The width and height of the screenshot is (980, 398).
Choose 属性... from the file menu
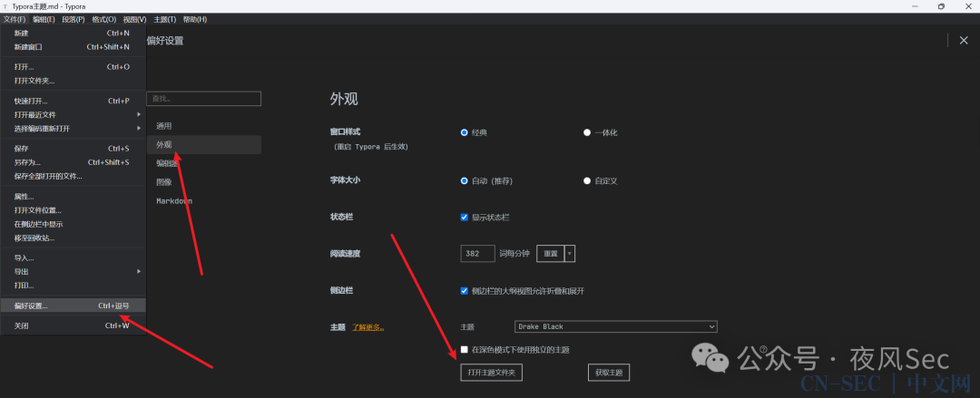coord(73,197)
